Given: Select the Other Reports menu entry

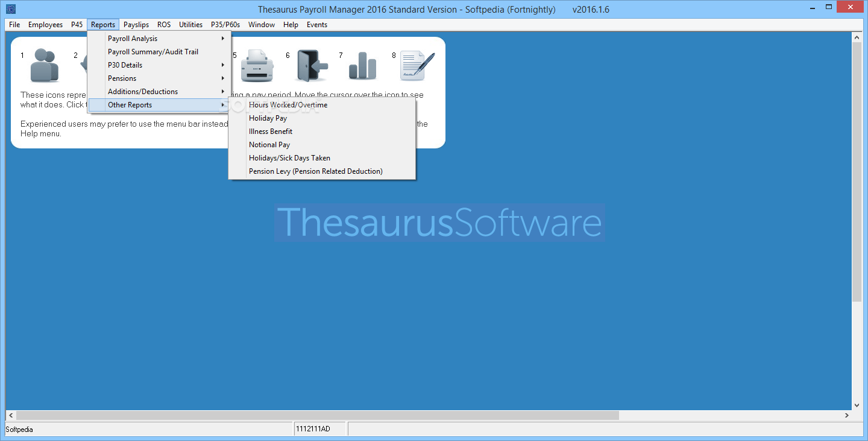Looking at the screenshot, I should [159, 105].
